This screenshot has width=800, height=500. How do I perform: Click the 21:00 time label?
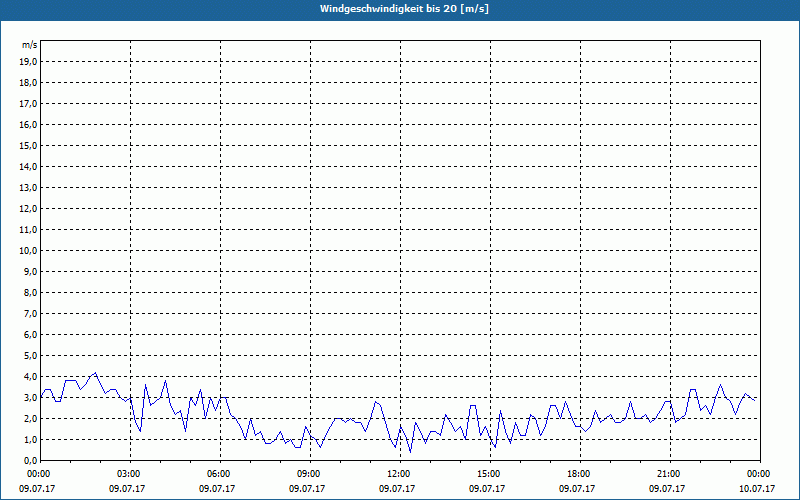point(670,474)
